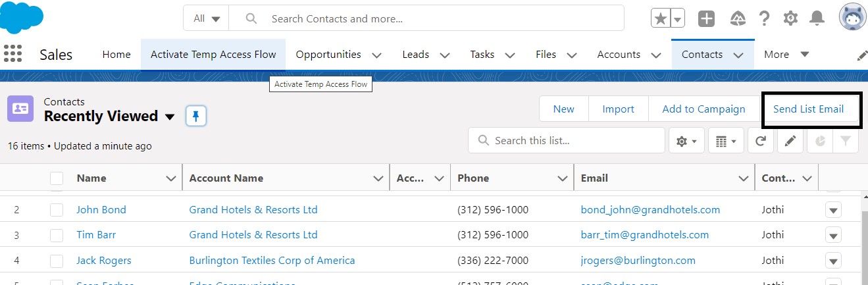
Task: Pin the Recently Viewed list
Action: click(x=196, y=117)
